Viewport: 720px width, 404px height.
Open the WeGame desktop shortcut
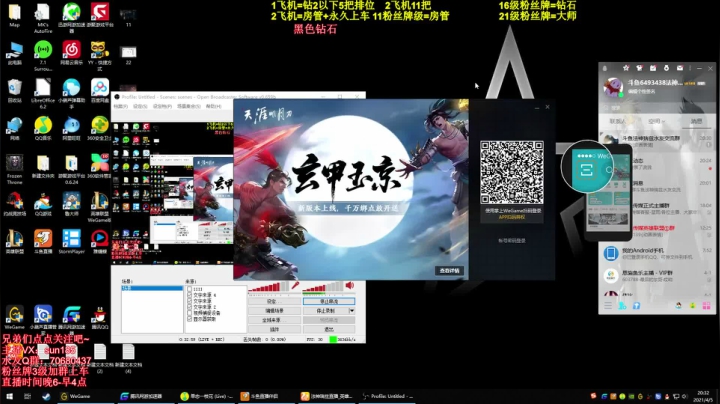(x=15, y=318)
